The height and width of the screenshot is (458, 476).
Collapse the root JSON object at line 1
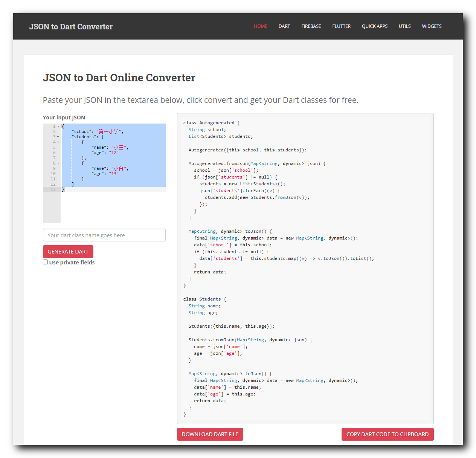point(59,126)
